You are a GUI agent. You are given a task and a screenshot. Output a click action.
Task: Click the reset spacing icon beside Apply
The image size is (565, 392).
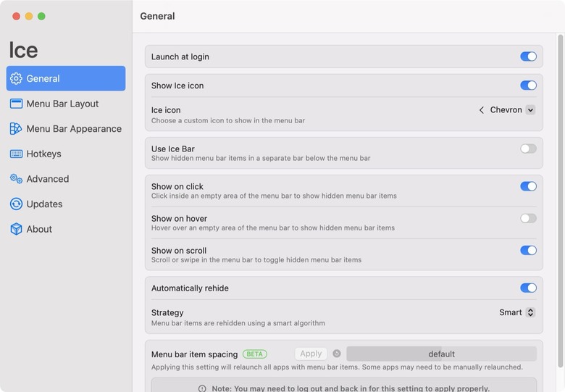pos(337,354)
